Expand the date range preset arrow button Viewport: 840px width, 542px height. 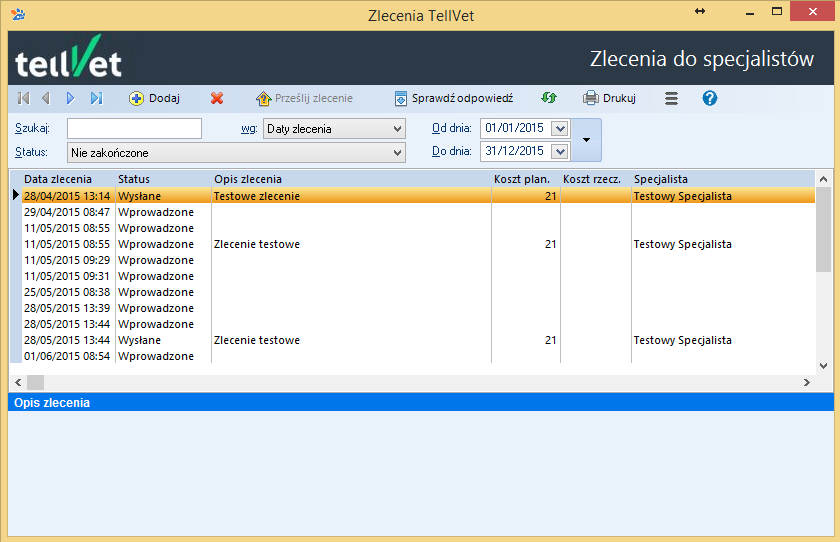pos(587,140)
